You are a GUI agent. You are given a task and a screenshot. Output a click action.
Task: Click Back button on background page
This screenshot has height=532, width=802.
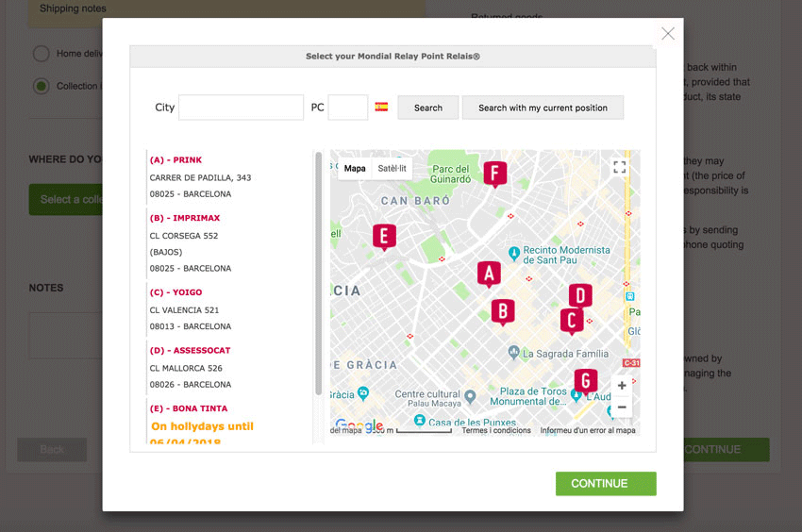(x=52, y=450)
